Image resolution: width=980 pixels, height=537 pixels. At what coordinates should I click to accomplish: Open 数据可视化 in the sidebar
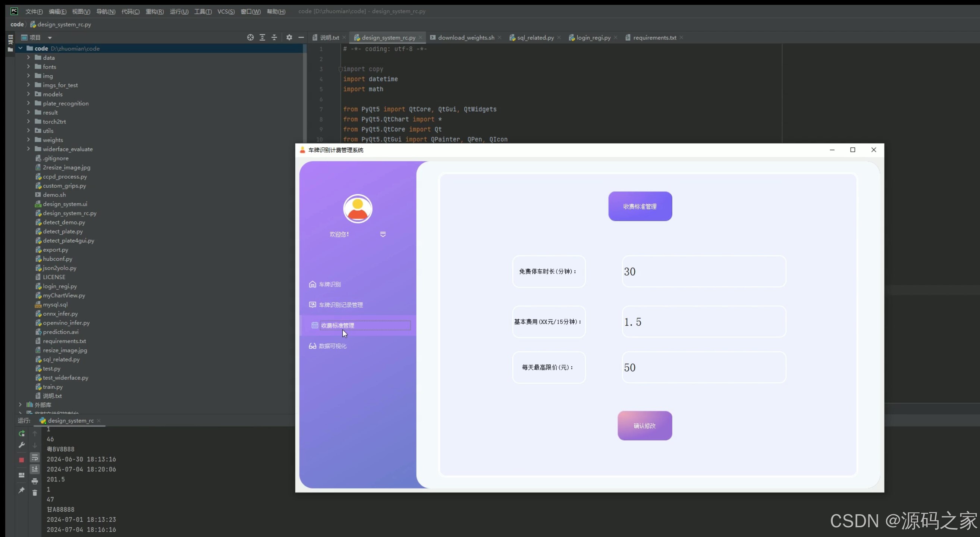(x=332, y=346)
